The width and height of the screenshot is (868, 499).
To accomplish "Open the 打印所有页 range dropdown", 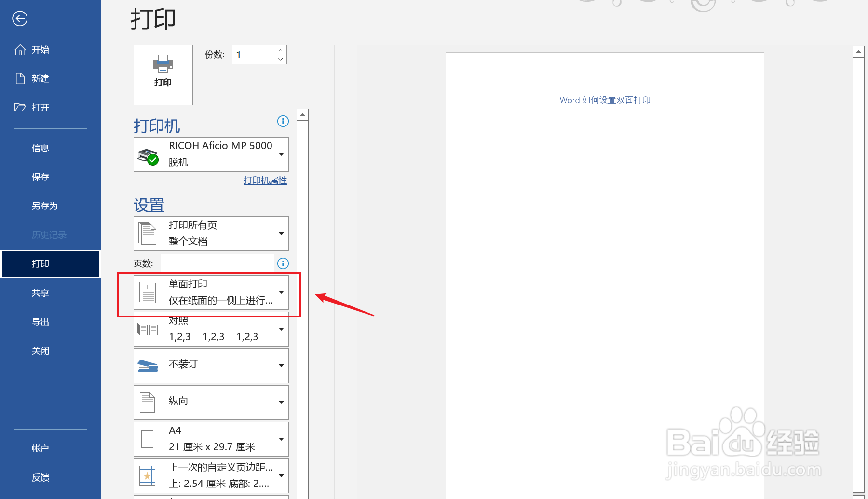I will (x=211, y=234).
